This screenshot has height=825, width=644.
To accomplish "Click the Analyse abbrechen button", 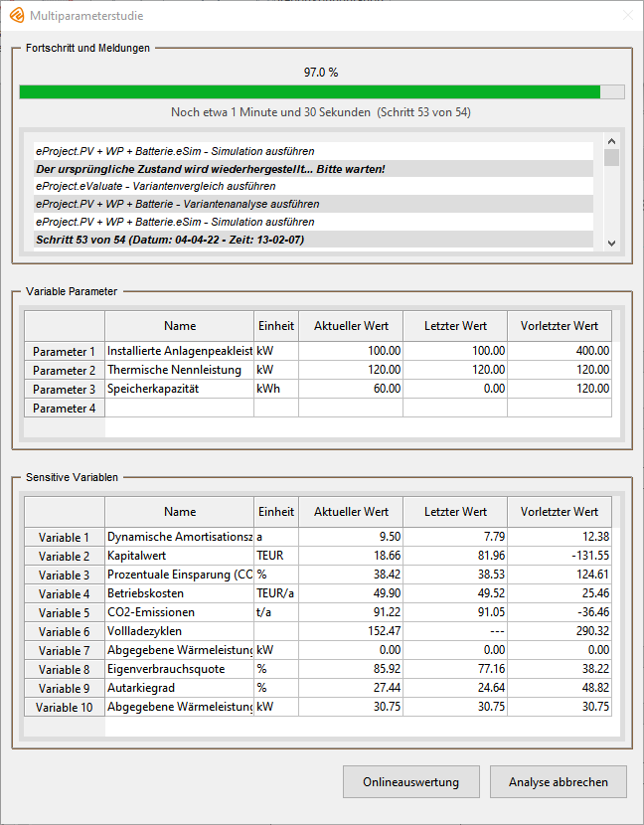I will click(559, 782).
